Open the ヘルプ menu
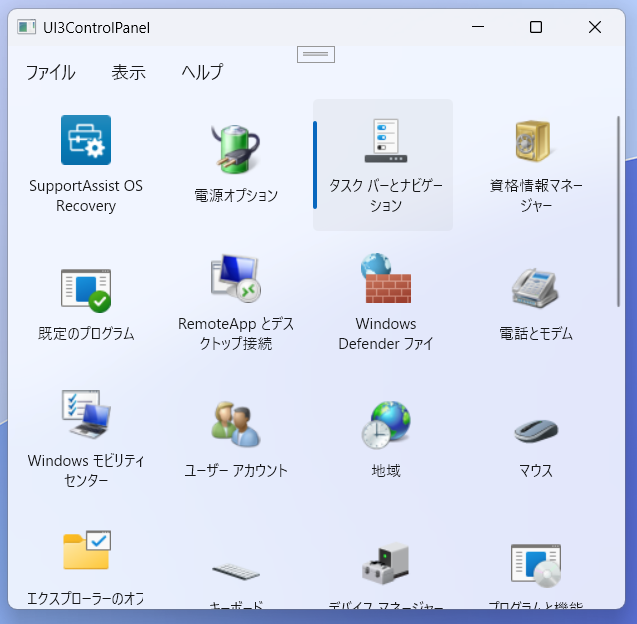Screen dimensions: 637x624 [x=202, y=72]
